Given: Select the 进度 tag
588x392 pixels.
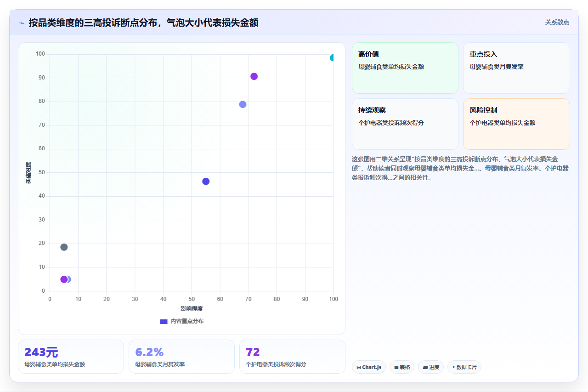Looking at the screenshot, I should (x=431, y=367).
